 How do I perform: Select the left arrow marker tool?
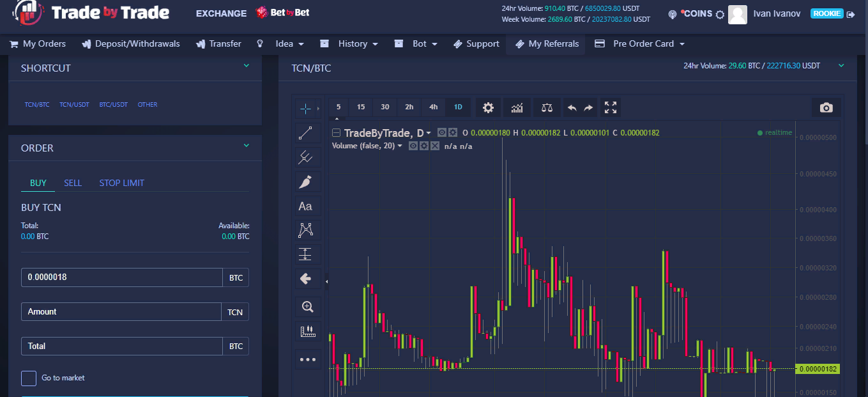[x=305, y=279]
